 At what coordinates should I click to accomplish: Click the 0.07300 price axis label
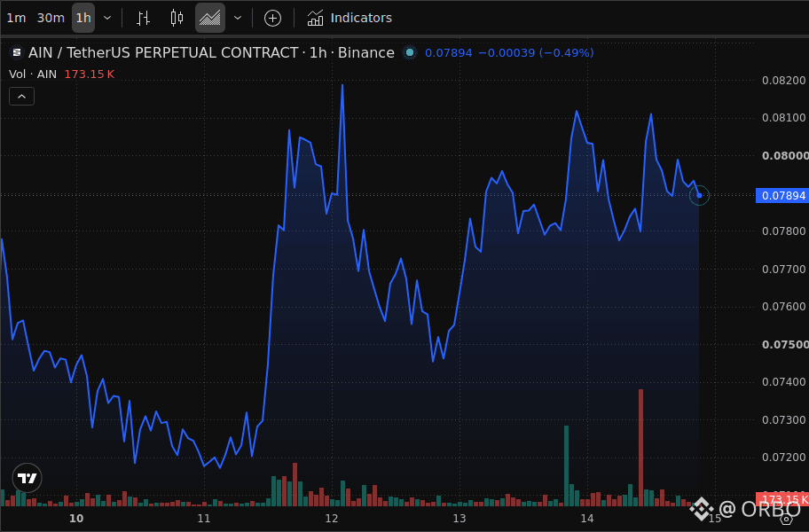784,419
